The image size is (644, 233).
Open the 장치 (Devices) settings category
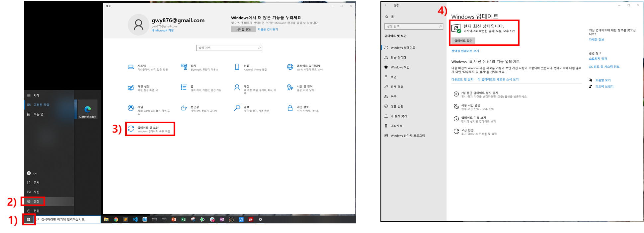tap(199, 67)
